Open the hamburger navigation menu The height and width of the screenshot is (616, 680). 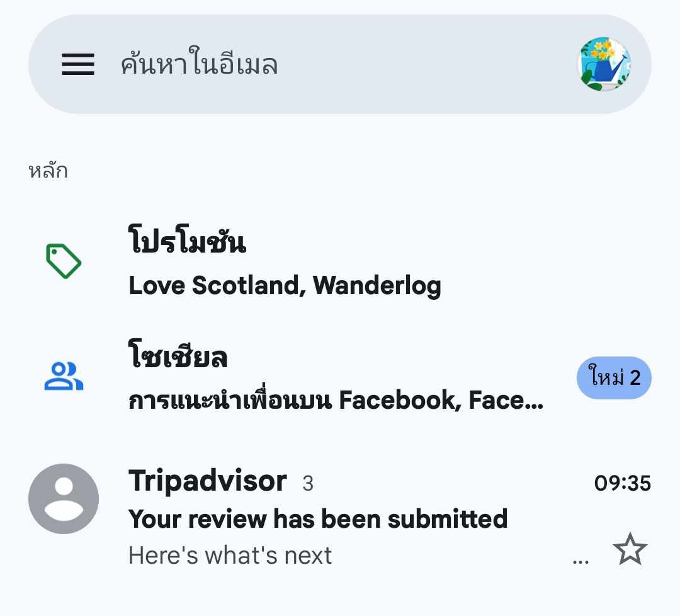(x=78, y=64)
